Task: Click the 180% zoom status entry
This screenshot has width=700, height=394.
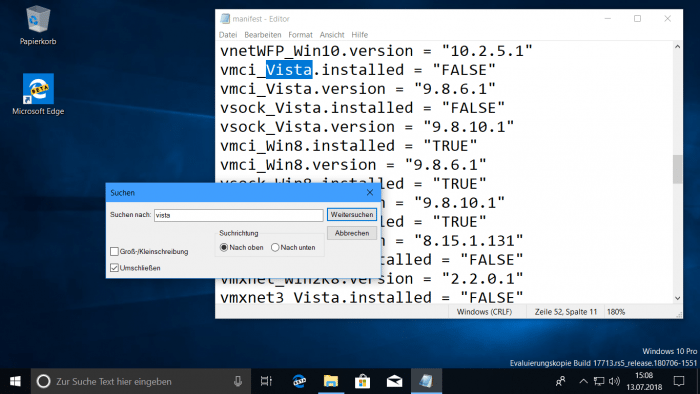Action: click(x=616, y=312)
